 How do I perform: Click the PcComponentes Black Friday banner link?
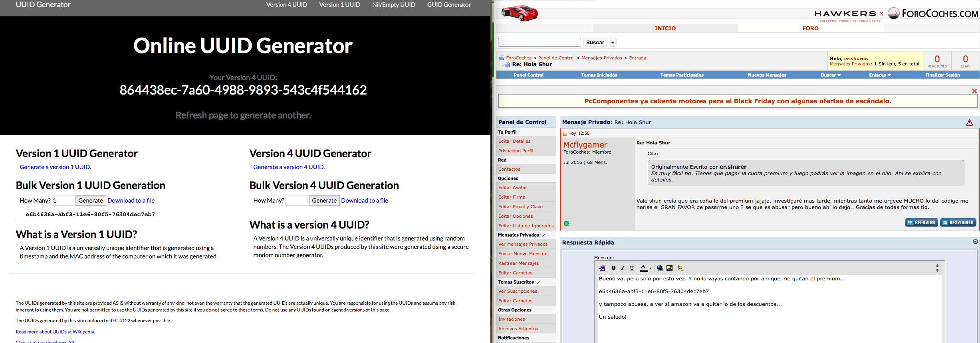[738, 101]
